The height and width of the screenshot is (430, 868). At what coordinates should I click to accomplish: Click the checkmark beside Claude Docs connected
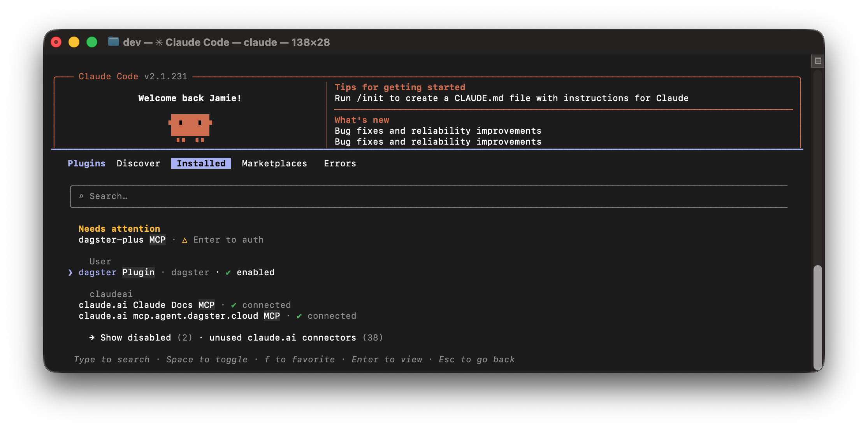234,305
